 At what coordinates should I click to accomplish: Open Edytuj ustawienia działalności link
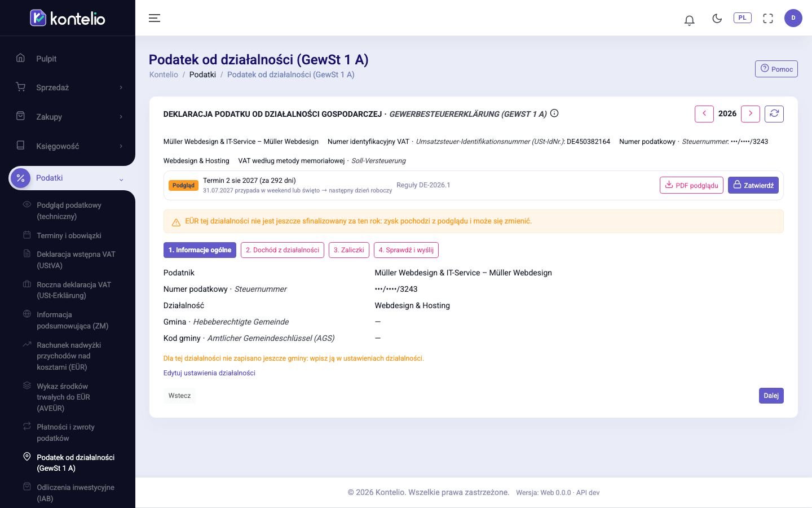point(209,373)
